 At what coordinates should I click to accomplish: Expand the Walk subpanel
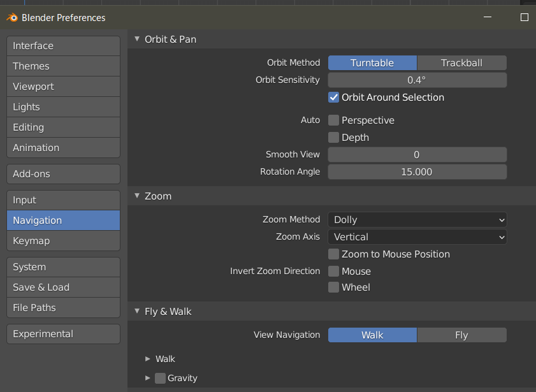[x=148, y=359]
